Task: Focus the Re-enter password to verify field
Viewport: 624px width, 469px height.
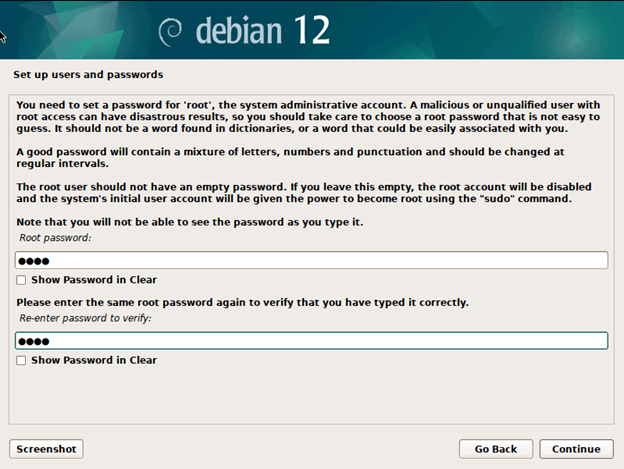Action: click(311, 341)
